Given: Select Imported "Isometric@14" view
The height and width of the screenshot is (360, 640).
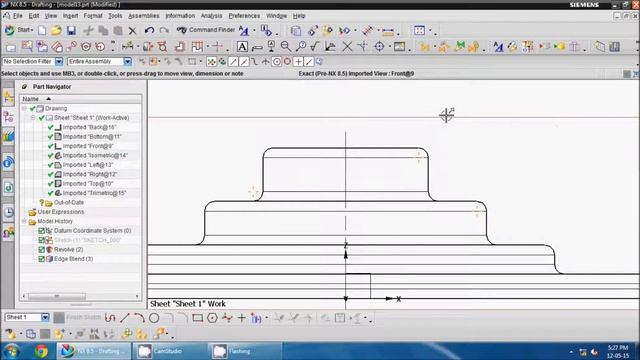Looking at the screenshot, I should click(x=95, y=156).
